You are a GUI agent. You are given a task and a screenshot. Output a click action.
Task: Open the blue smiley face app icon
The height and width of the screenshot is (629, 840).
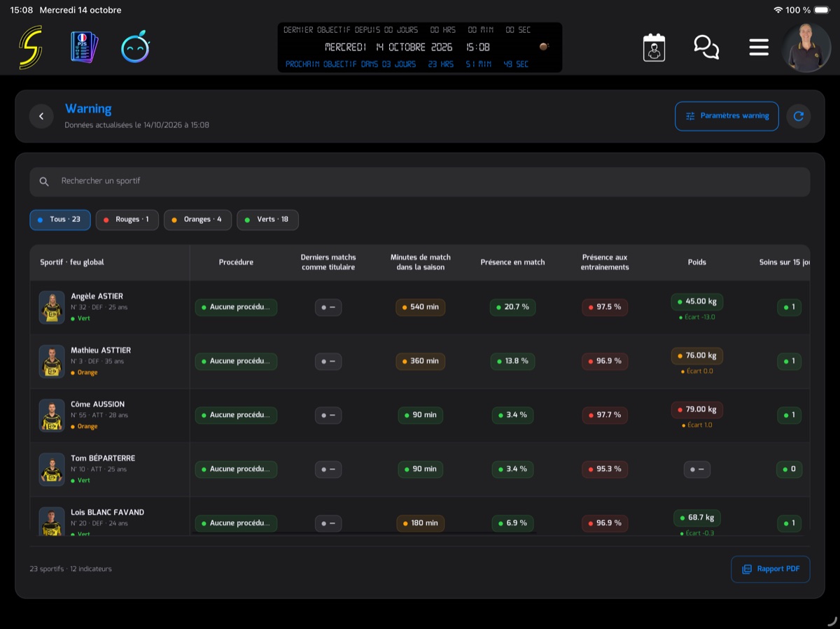[x=136, y=48]
